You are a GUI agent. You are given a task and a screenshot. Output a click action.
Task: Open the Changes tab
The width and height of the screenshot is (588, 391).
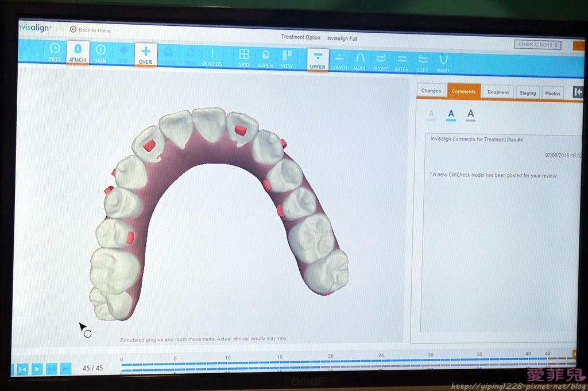pyautogui.click(x=431, y=91)
